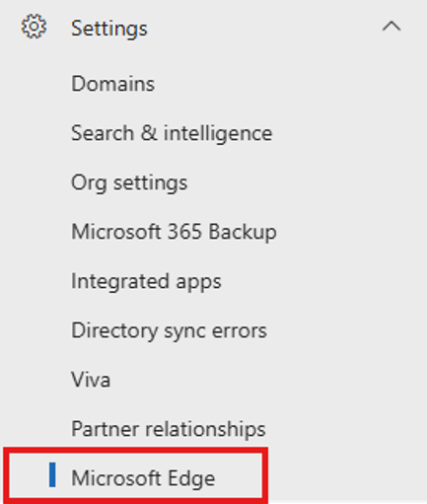Navigate to the sync errors link
427x504 pixels.
(x=169, y=330)
